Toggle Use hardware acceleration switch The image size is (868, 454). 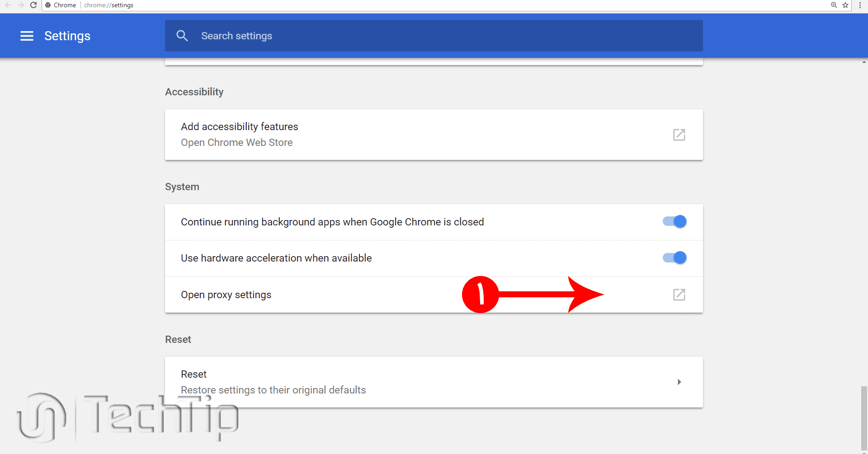675,257
